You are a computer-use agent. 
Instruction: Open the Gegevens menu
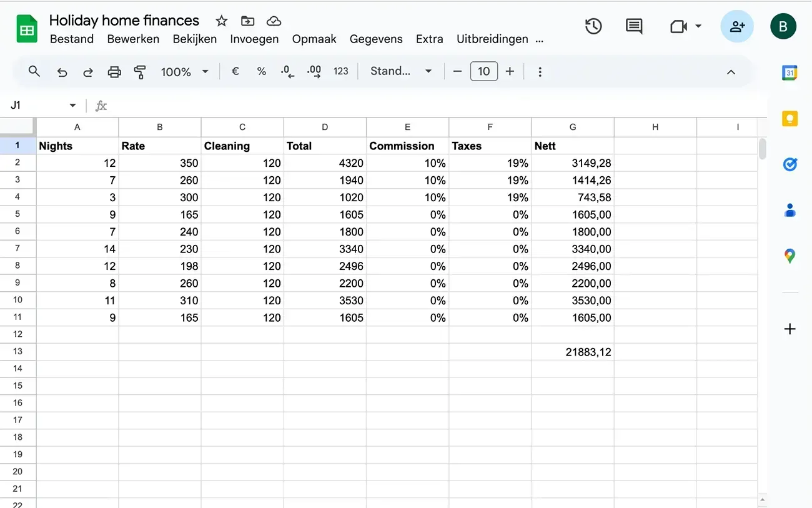[376, 39]
